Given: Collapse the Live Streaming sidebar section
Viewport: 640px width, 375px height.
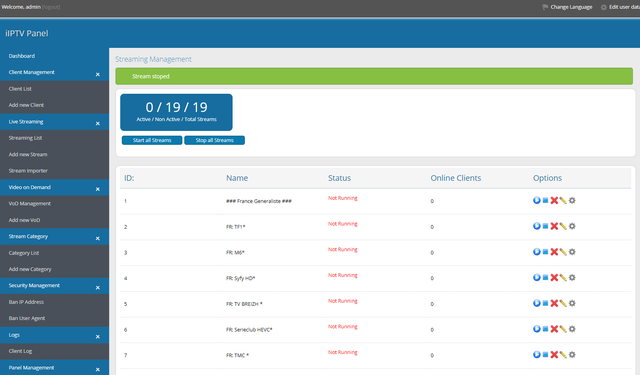Looking at the screenshot, I should 98,123.
